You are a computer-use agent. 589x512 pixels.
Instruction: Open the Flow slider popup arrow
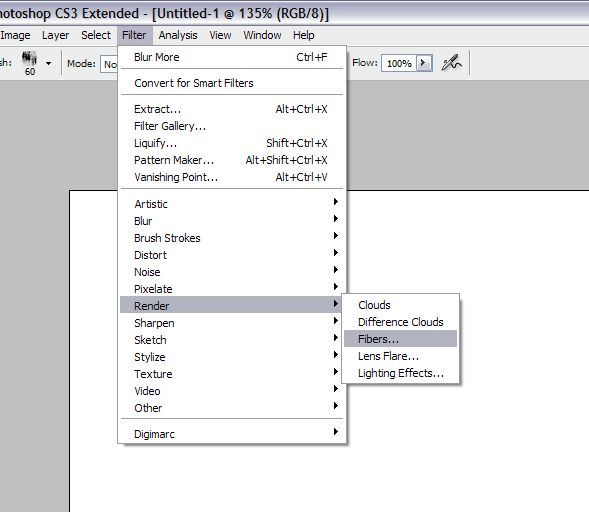point(424,63)
